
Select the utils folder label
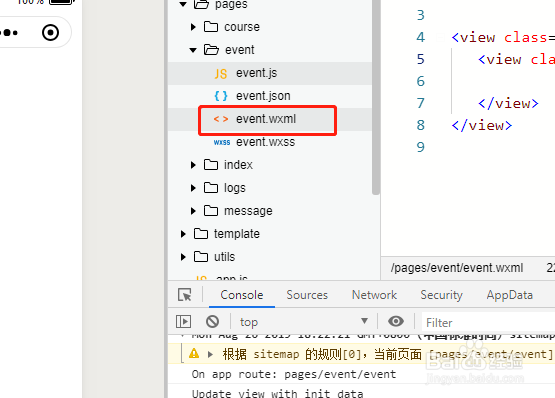(224, 257)
